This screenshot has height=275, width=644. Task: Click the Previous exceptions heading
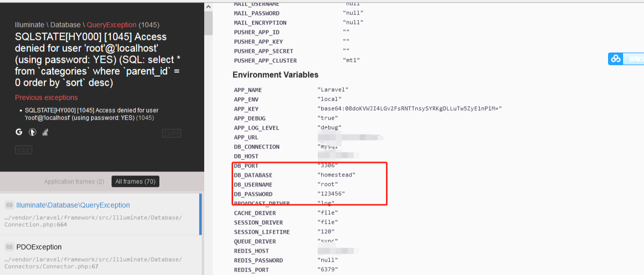46,98
